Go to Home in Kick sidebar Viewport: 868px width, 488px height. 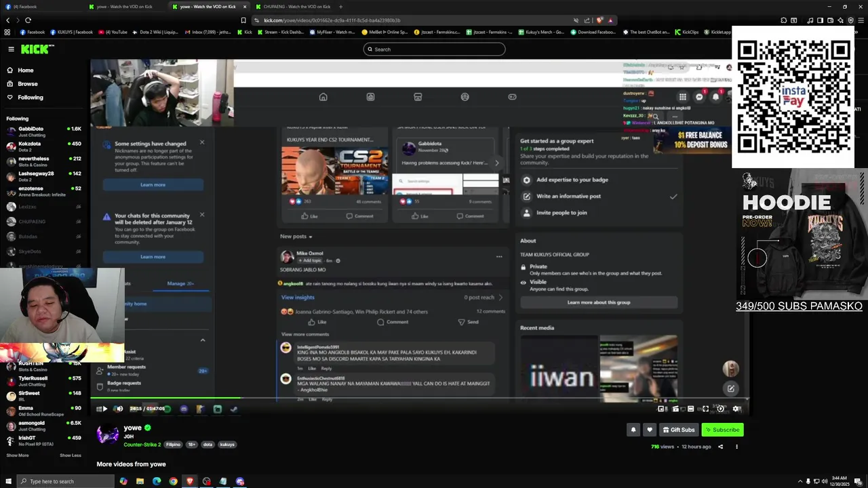point(26,70)
